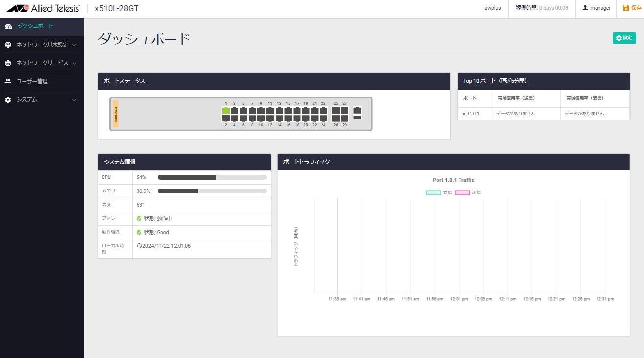This screenshot has width=644, height=358.
Task: Open the manager user dropdown
Action: point(597,8)
